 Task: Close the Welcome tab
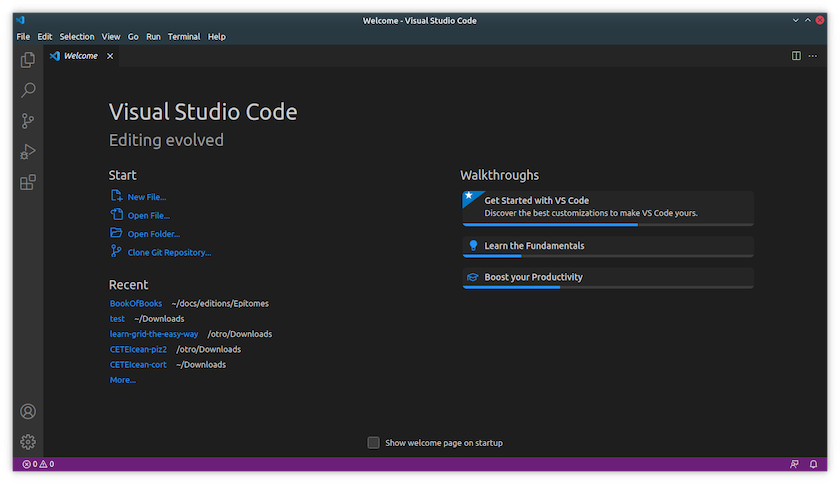(110, 56)
